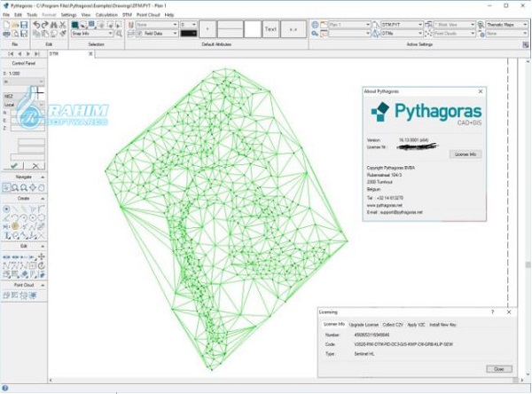Image resolution: width=532 pixels, height=394 pixels.
Task: Click the globe icon in Active Settings
Action: pyautogui.click(x=315, y=25)
